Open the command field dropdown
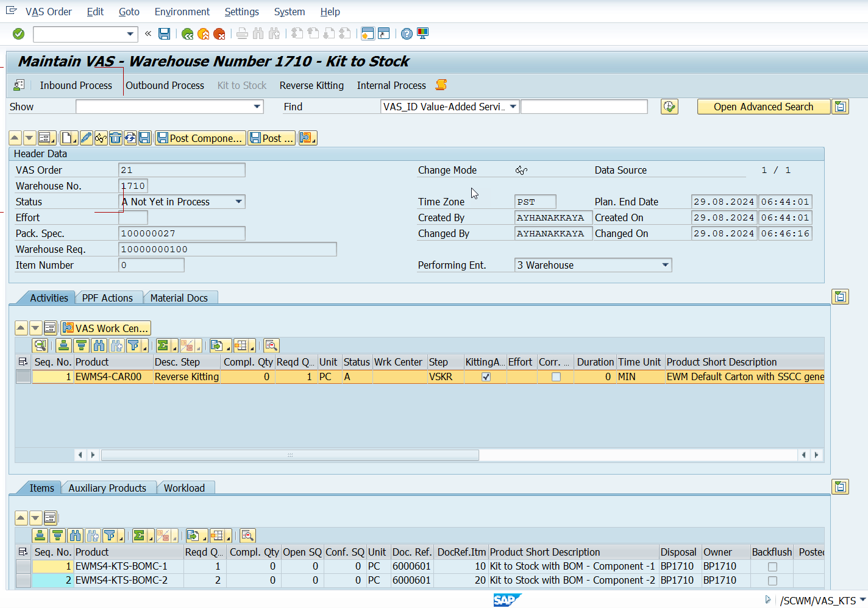Viewport: 868px width, 608px height. 130,34
